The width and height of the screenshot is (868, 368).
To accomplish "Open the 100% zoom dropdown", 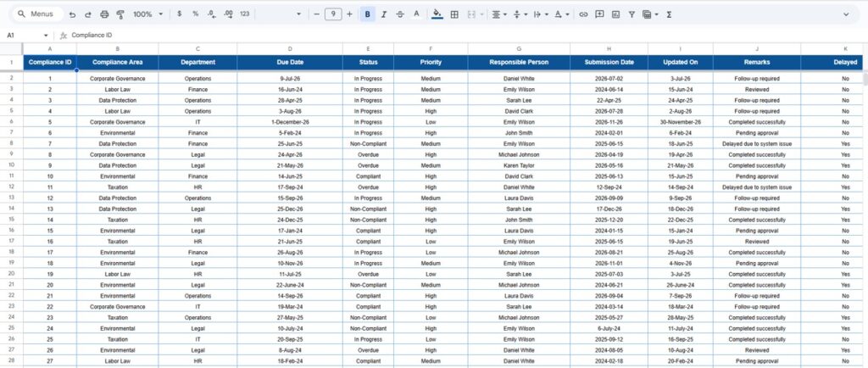I will click(147, 14).
